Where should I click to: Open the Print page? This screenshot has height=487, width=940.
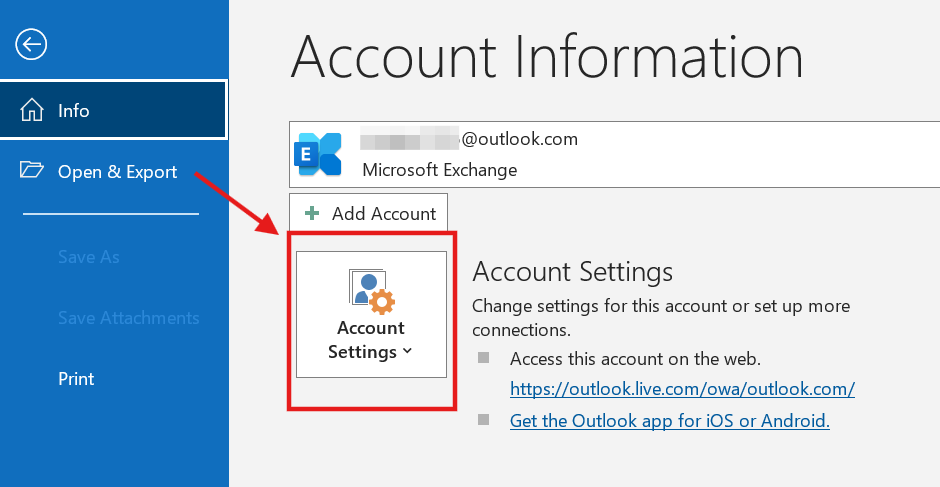pos(76,378)
